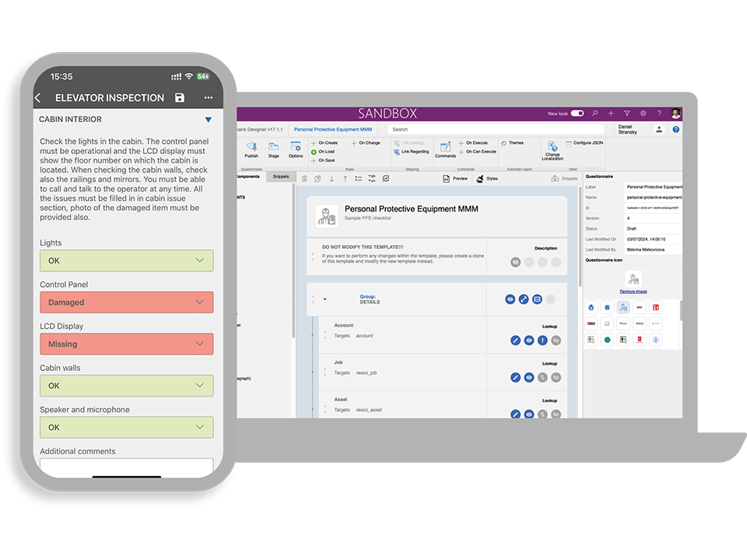Open the Cabin walls dropdown
The height and width of the screenshot is (560, 747).
point(126,386)
